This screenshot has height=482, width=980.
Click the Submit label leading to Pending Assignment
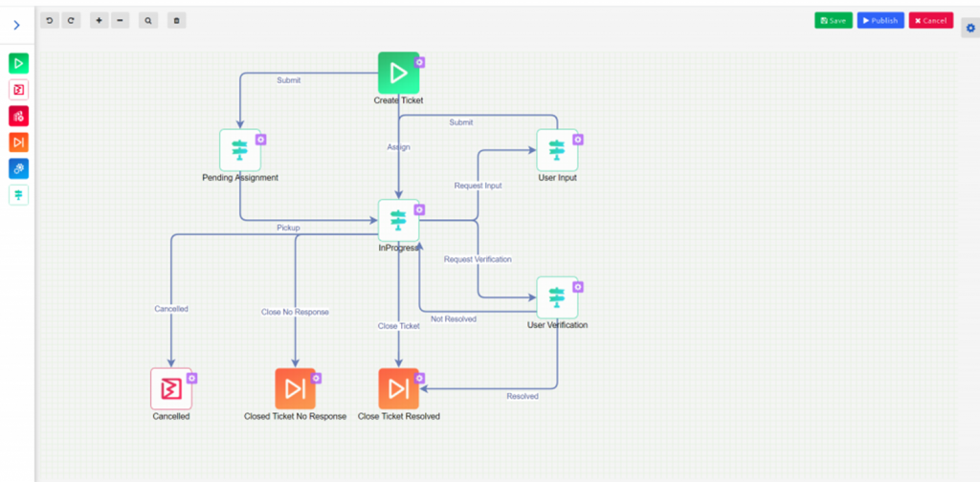[288, 80]
